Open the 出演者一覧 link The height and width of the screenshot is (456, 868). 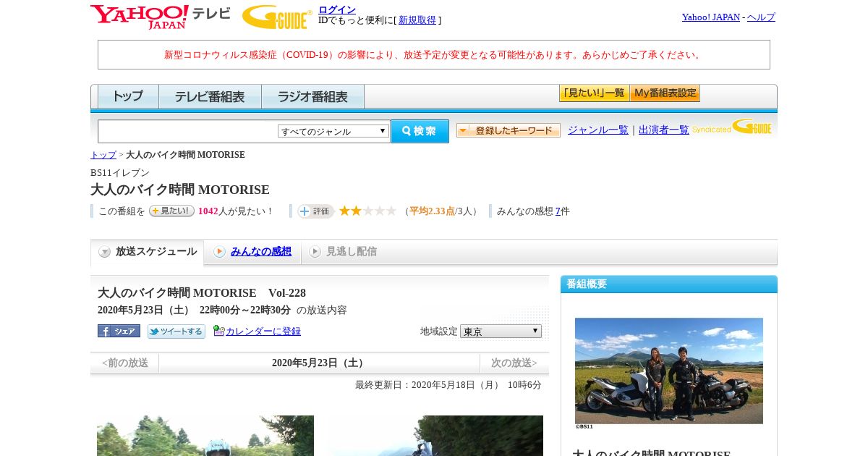[x=664, y=130]
